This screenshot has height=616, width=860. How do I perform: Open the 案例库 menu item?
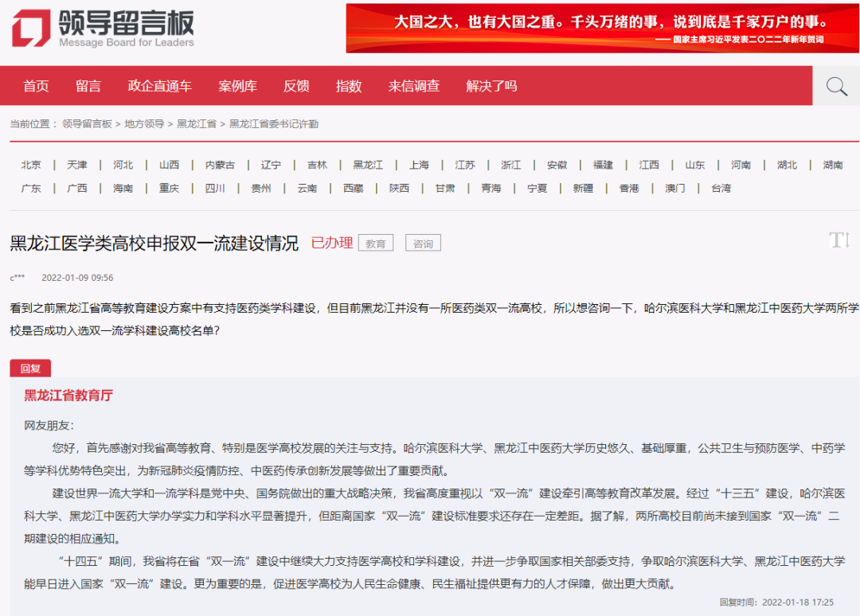click(237, 86)
